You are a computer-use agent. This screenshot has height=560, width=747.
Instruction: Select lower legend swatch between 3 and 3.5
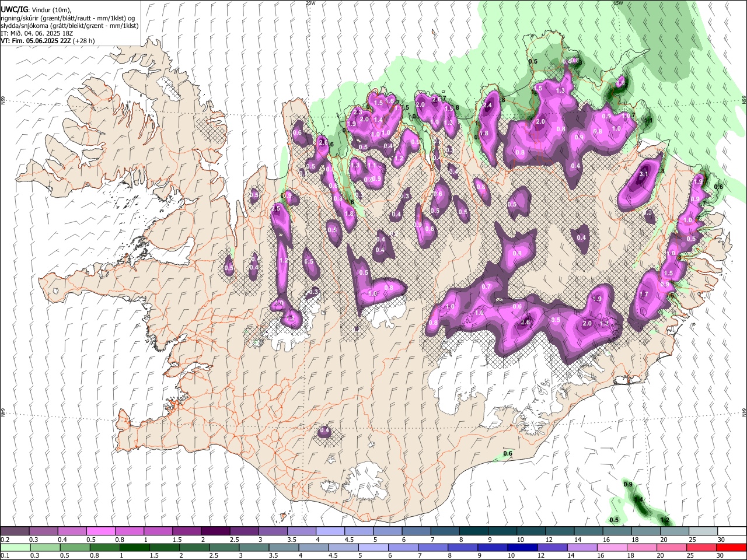[x=254, y=548]
